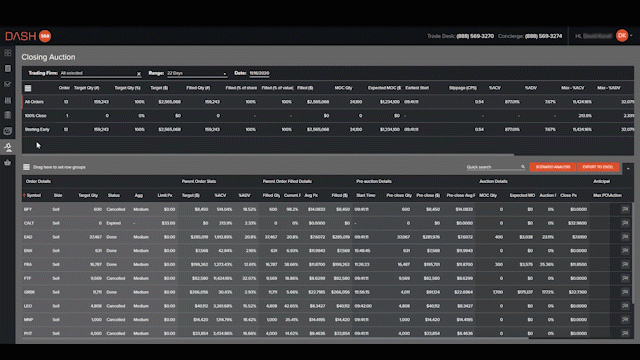Click the summary table horizontal scrollbar
Screen dimensions: 640x360
click(x=268, y=155)
